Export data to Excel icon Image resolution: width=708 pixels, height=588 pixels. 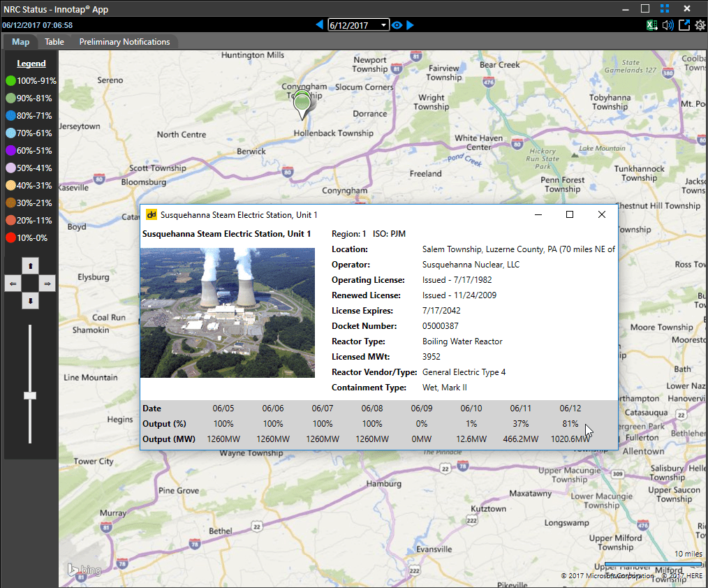click(651, 25)
